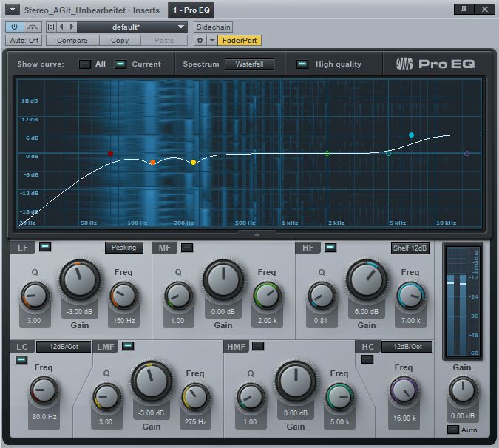499x448 pixels.
Task: Toggle Auto gain checkbox
Action: click(x=453, y=430)
